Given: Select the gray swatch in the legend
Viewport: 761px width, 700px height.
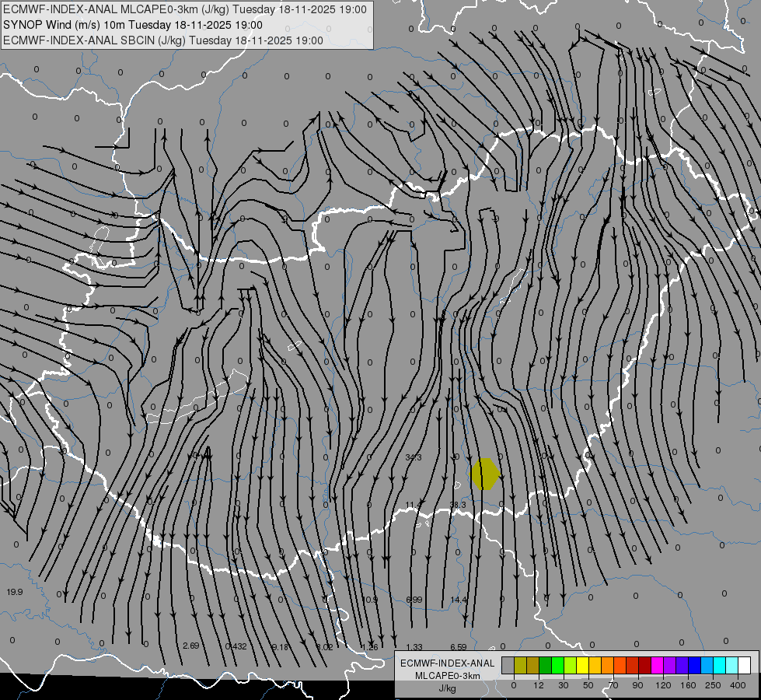Looking at the screenshot, I should (x=508, y=665).
